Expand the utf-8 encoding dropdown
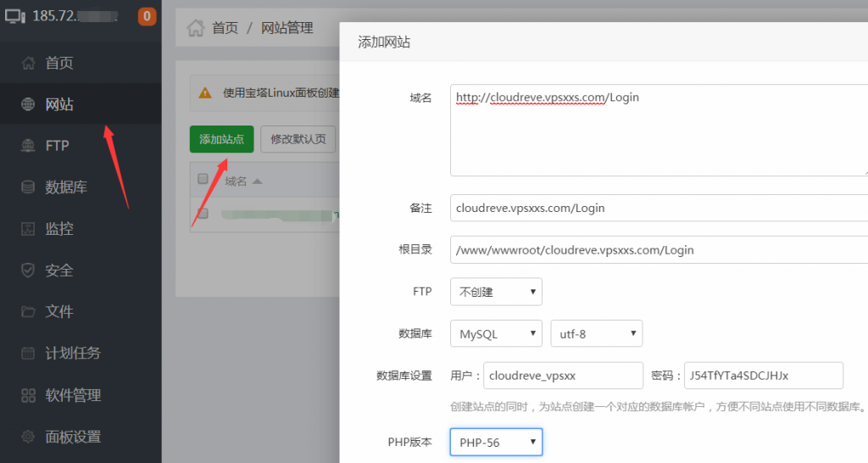The width and height of the screenshot is (868, 463). click(596, 333)
